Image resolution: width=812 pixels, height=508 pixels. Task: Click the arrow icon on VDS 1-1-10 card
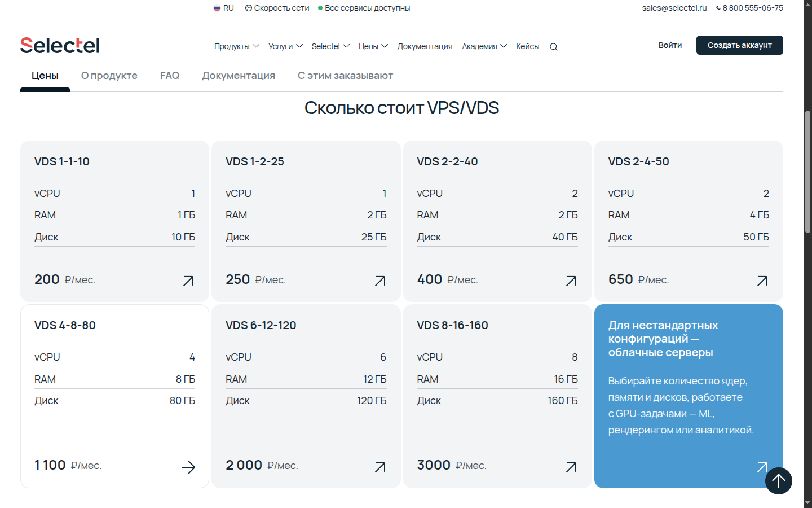pyautogui.click(x=188, y=281)
